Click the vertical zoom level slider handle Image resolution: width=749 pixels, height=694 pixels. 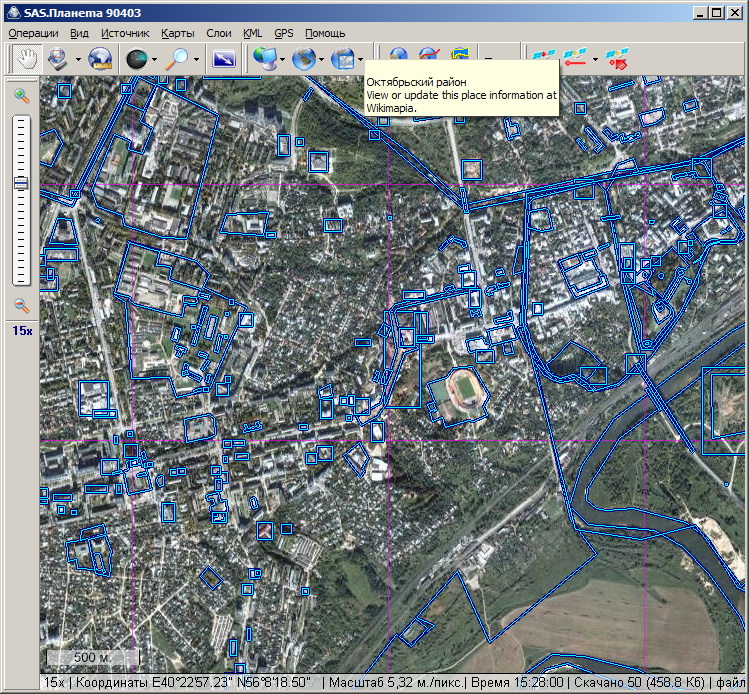(20, 183)
